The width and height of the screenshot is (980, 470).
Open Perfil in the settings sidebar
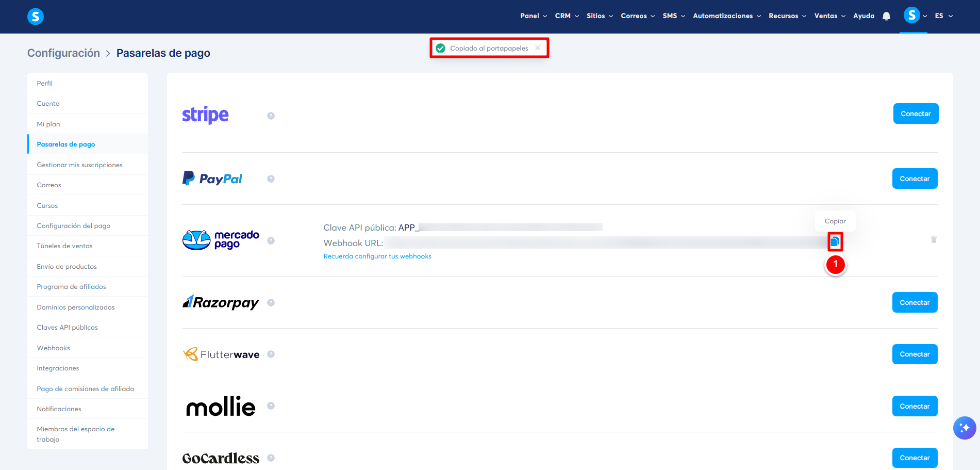88,83
